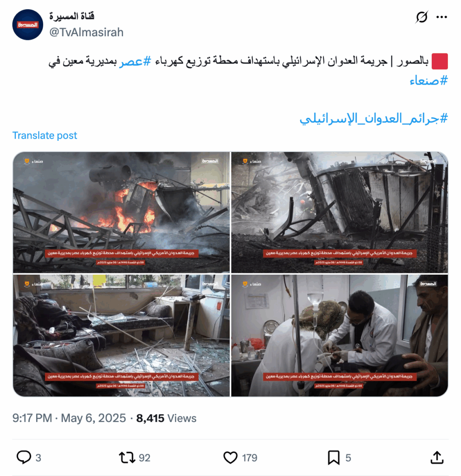Open the Almasirah profile avatar

point(27,25)
